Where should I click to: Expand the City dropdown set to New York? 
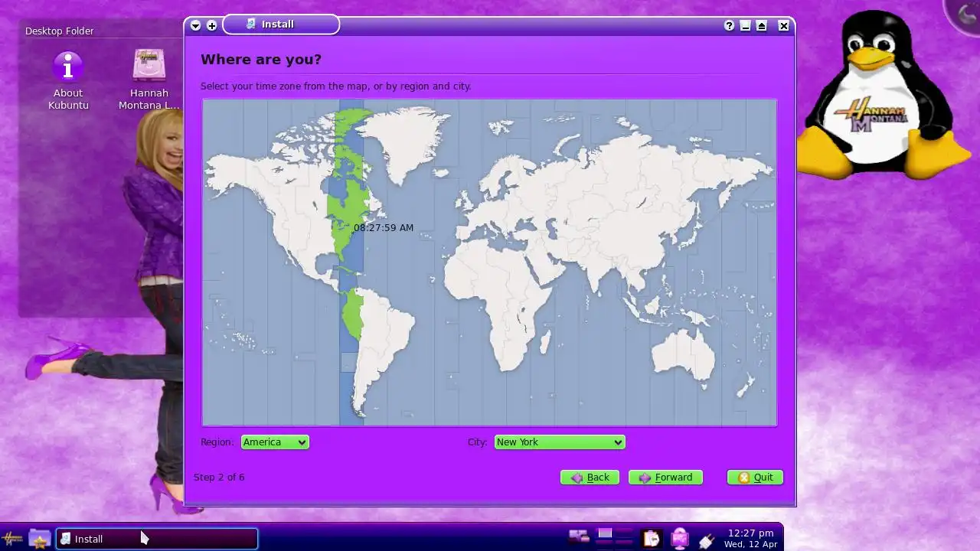click(x=560, y=442)
